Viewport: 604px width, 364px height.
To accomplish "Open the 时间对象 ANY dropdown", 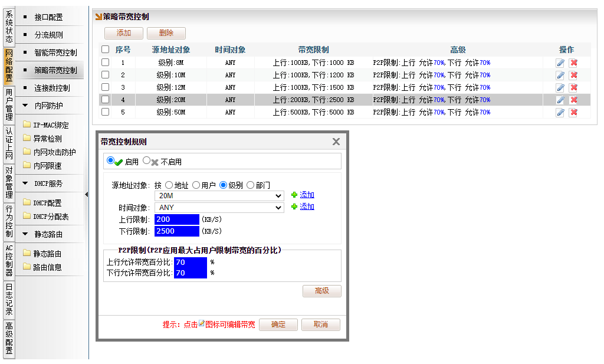I will [x=219, y=208].
